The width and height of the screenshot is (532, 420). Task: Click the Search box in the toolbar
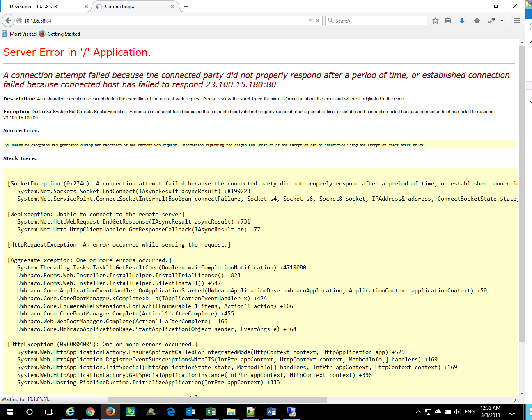[x=376, y=21]
